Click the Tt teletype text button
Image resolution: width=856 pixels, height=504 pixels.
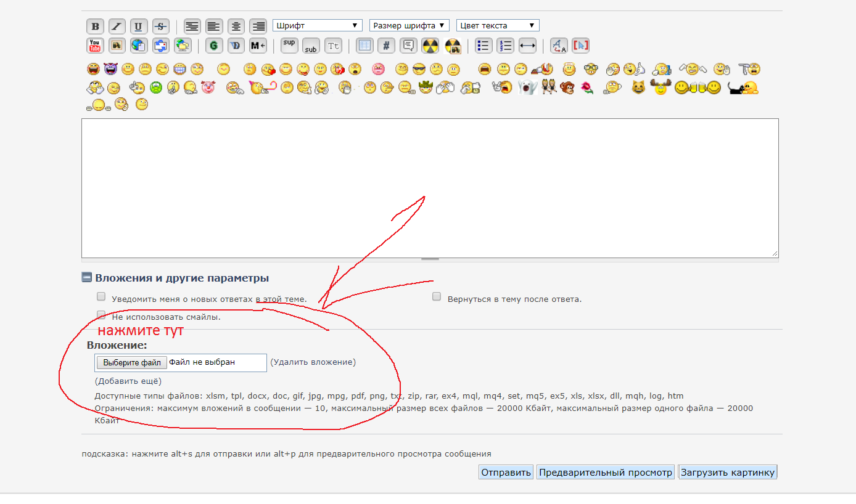[333, 46]
